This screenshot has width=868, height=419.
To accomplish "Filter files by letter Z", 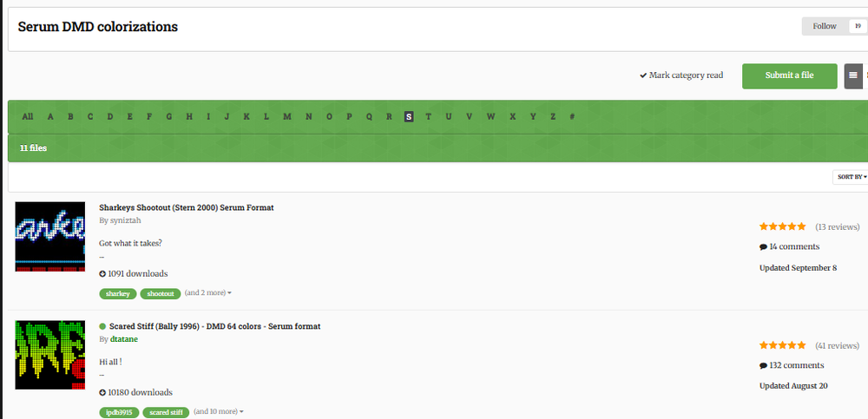I will coord(552,117).
